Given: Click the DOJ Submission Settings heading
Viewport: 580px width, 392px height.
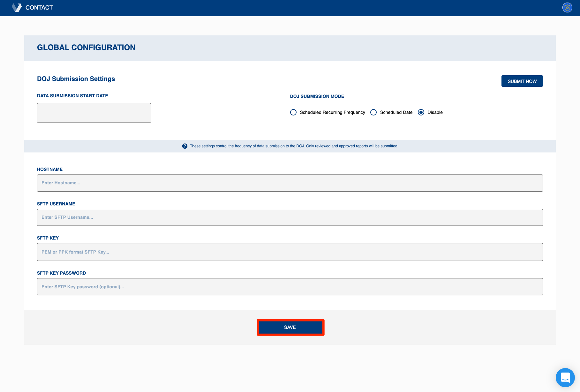Looking at the screenshot, I should 76,79.
